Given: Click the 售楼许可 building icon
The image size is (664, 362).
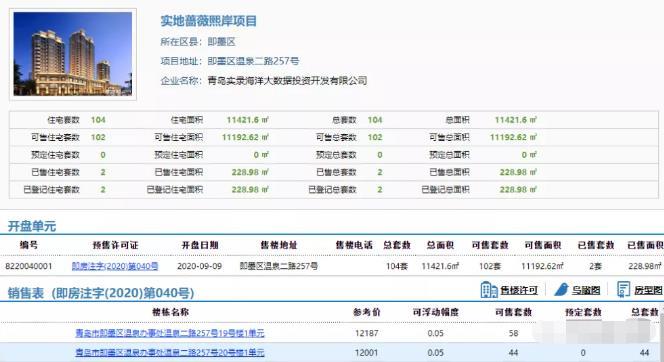Looking at the screenshot, I should [489, 290].
